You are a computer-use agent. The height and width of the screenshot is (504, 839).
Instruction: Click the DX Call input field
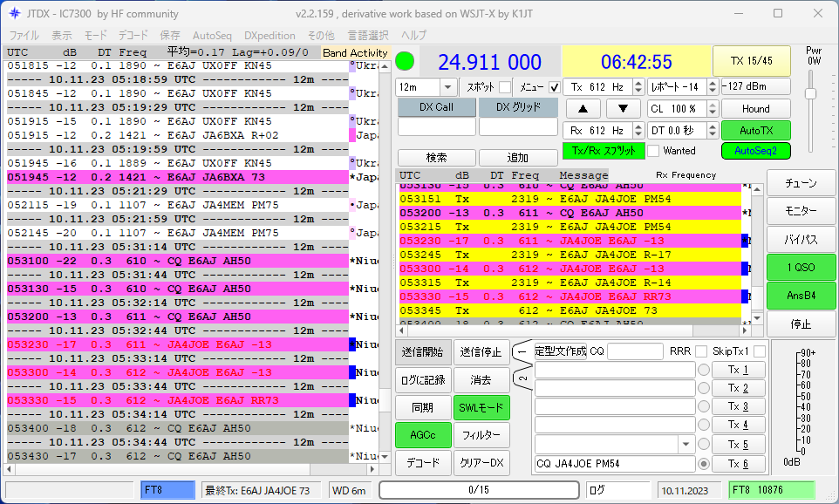tap(436, 127)
